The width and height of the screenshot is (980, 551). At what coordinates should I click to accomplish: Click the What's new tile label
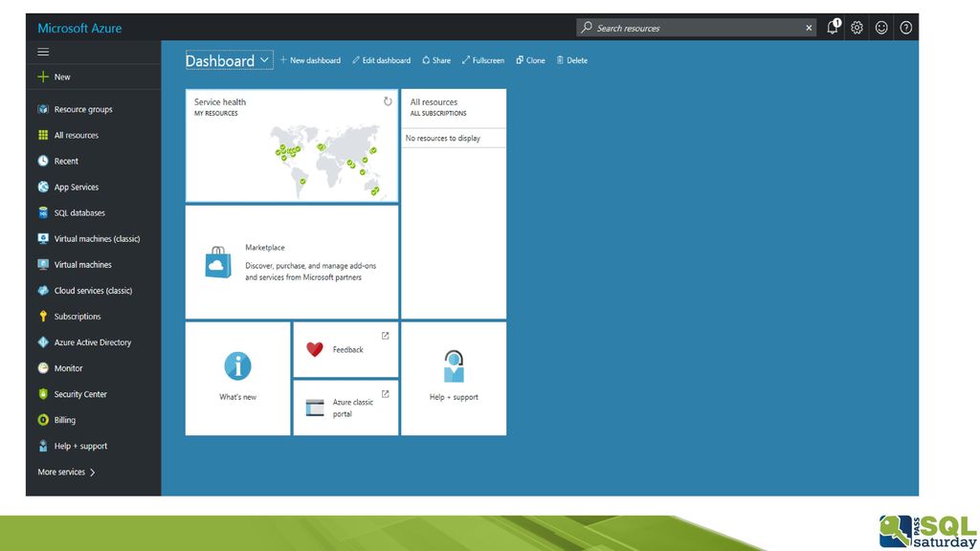(x=237, y=397)
